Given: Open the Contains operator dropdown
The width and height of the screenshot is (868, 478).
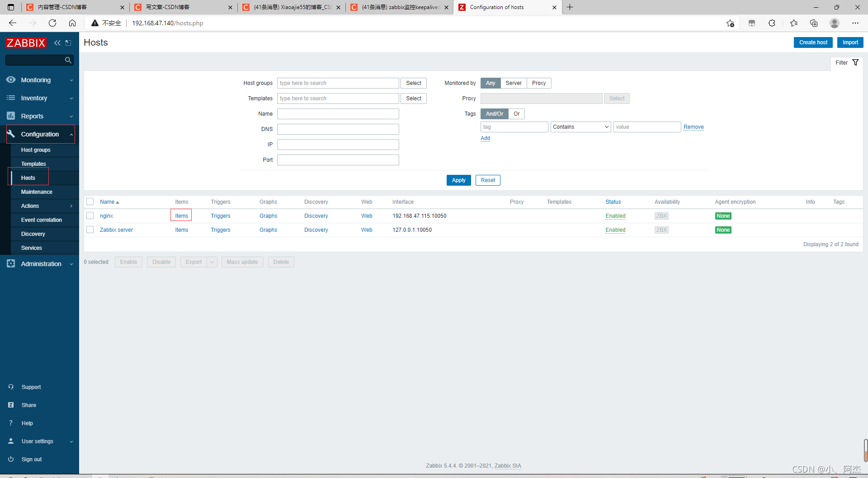Looking at the screenshot, I should (x=580, y=127).
